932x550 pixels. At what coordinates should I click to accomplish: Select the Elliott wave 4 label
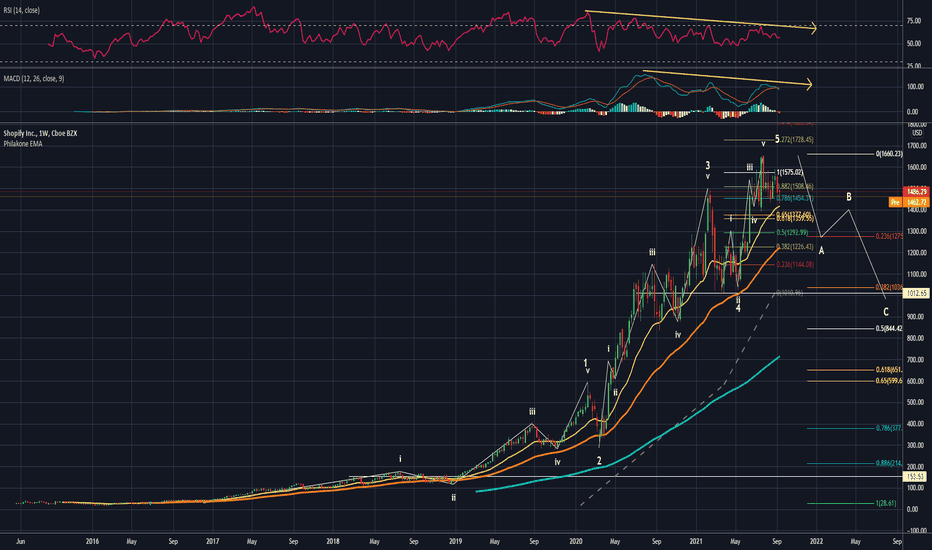pyautogui.click(x=738, y=309)
